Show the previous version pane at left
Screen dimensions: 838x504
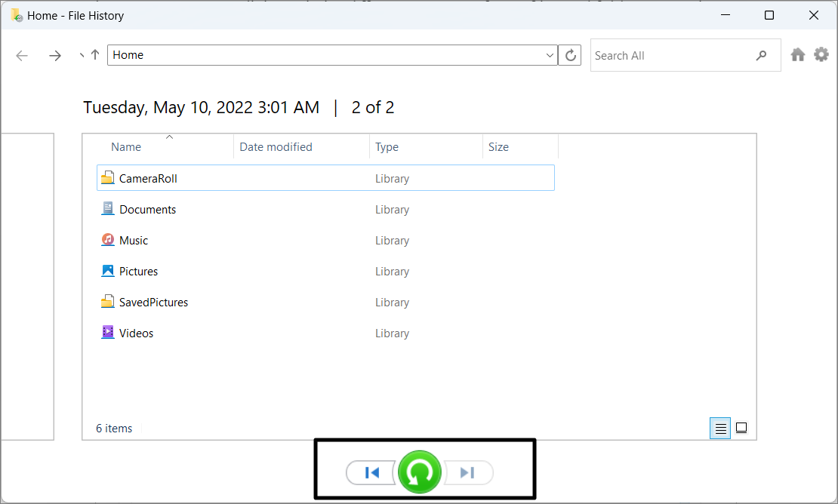pyautogui.click(x=27, y=287)
